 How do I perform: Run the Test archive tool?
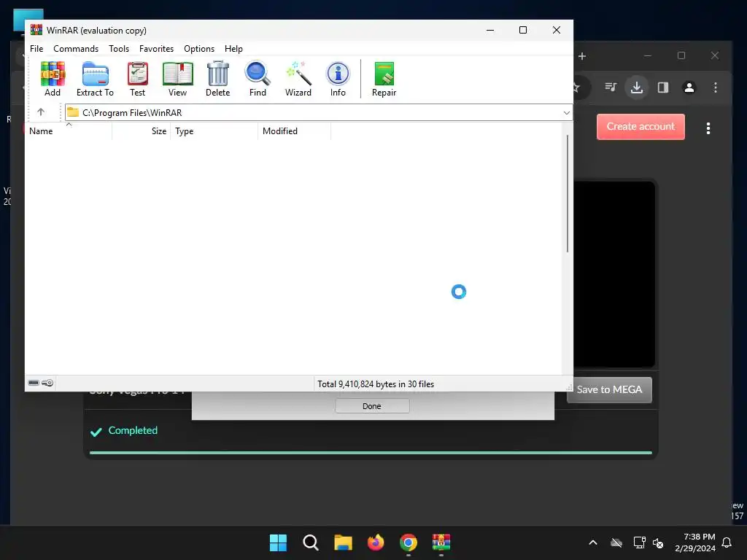point(138,79)
